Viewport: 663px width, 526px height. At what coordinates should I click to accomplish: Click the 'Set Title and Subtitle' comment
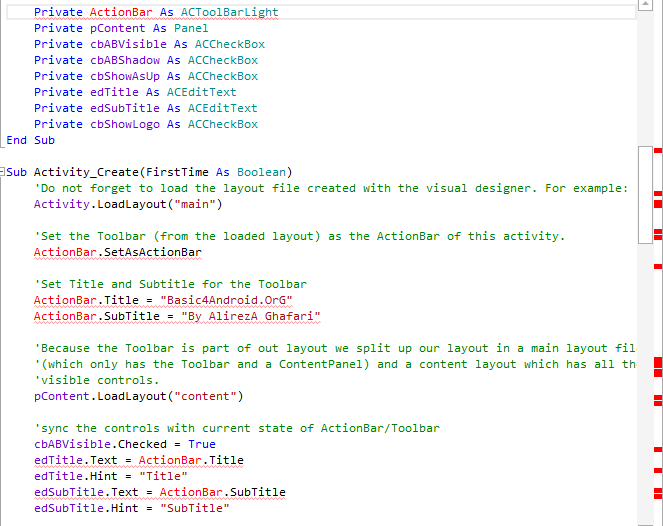(170, 284)
